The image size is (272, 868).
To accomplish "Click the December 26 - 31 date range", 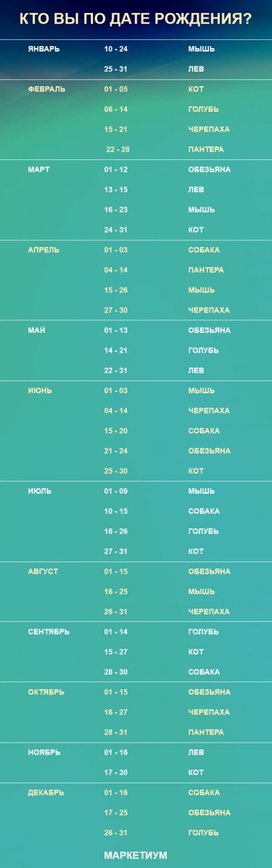I will click(116, 833).
